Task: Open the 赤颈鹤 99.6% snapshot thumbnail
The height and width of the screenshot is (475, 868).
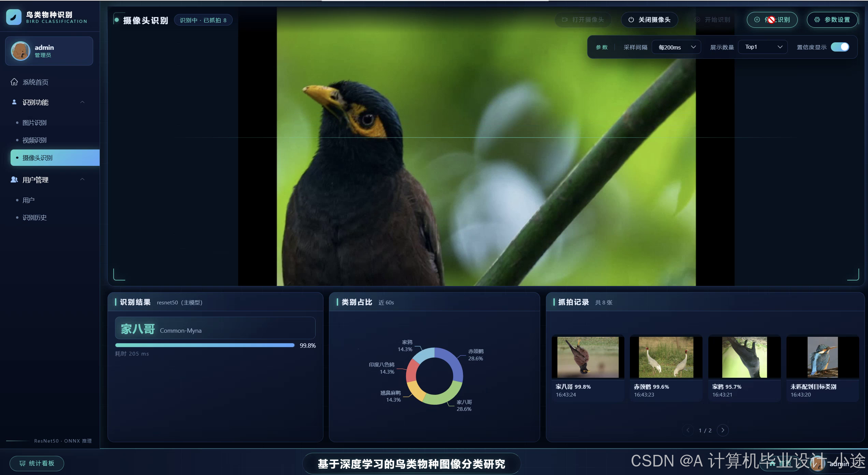Action: 666,357
